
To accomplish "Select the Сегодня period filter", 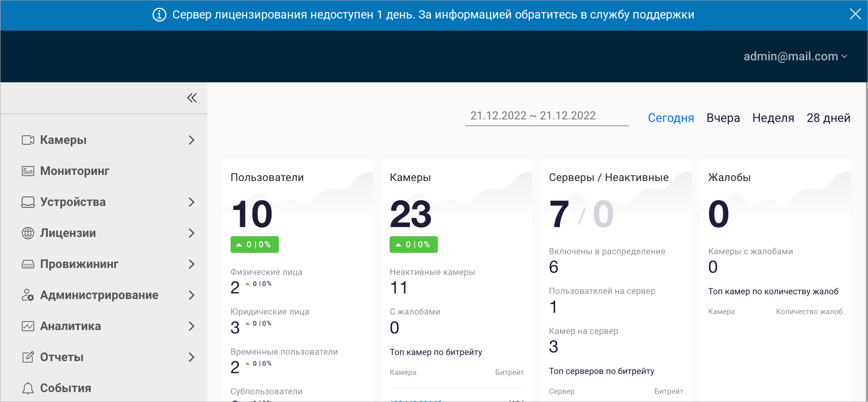I will (671, 118).
